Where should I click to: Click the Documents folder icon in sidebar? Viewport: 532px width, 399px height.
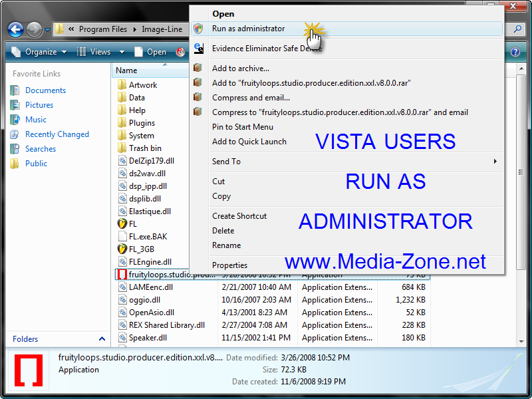point(15,90)
